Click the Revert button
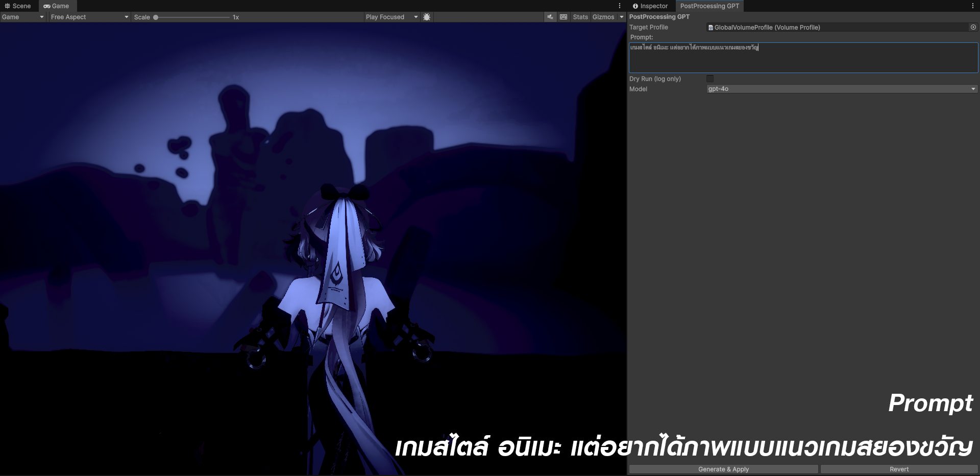Viewport: 980px width, 476px height. (x=899, y=469)
